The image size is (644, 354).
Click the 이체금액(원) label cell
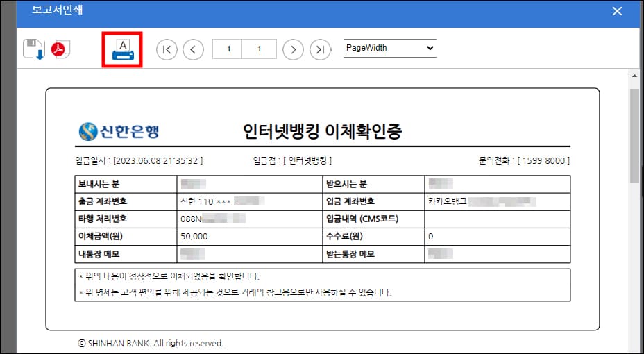pos(126,237)
